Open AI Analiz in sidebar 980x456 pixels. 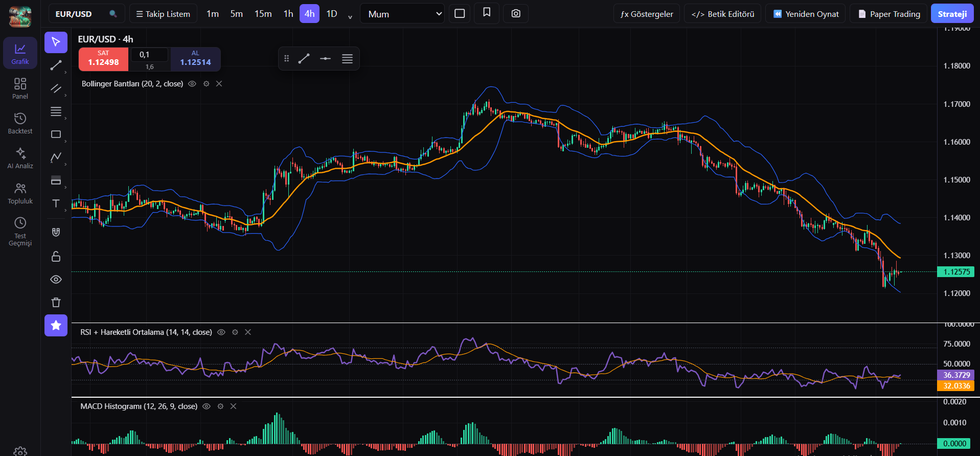click(20, 157)
